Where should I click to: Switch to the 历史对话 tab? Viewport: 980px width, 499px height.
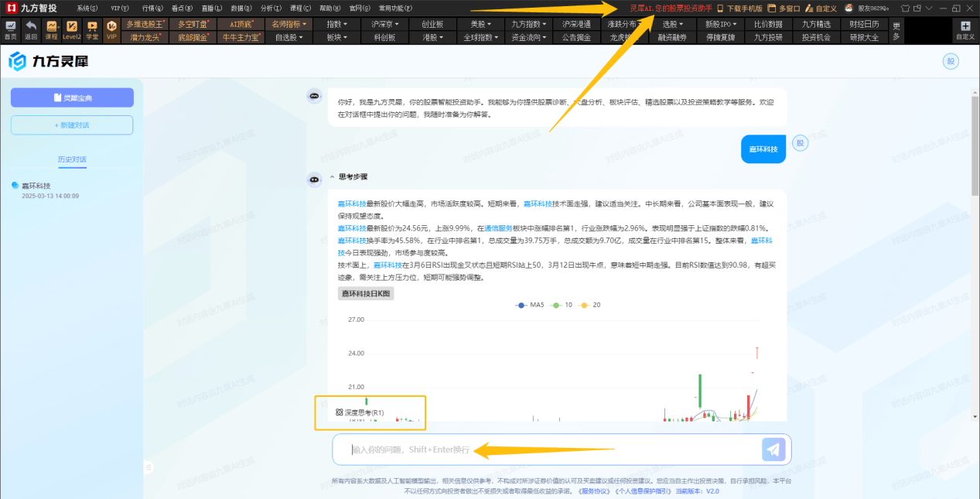[72, 159]
